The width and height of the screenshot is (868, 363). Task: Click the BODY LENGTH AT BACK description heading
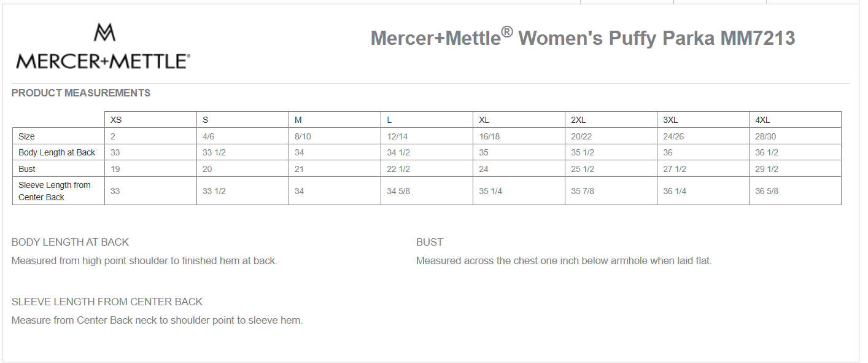click(71, 243)
